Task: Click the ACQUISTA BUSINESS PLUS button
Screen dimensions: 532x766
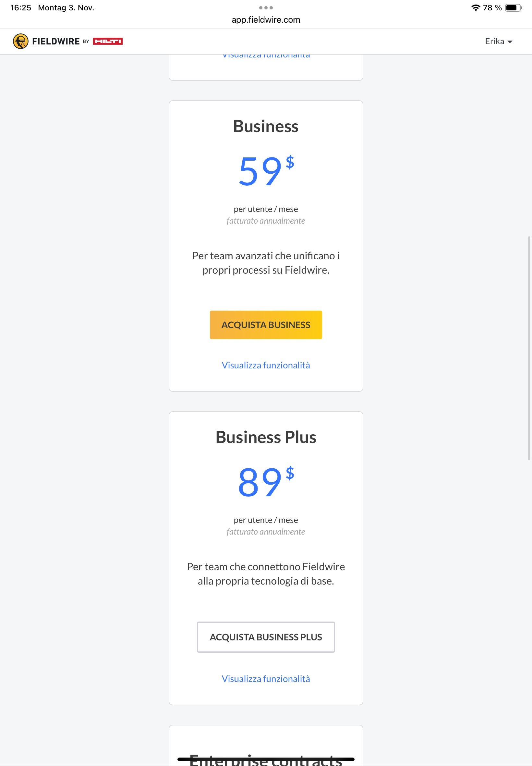Action: (x=266, y=636)
